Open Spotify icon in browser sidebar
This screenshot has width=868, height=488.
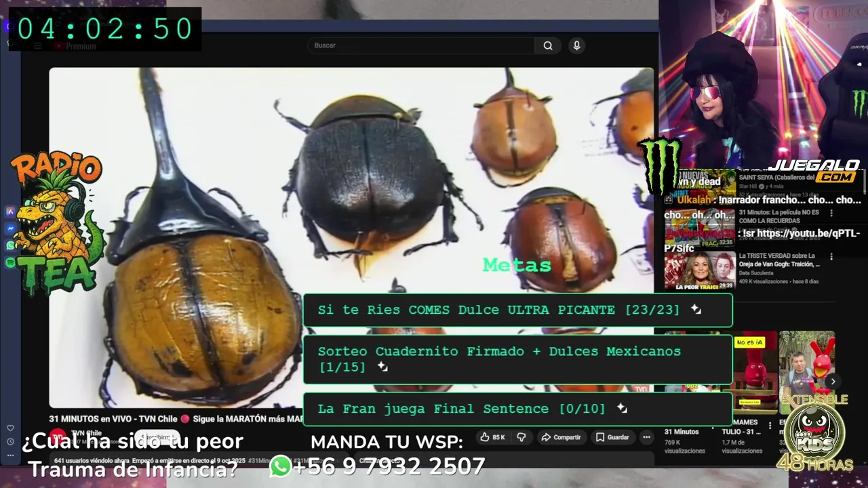[x=10, y=263]
